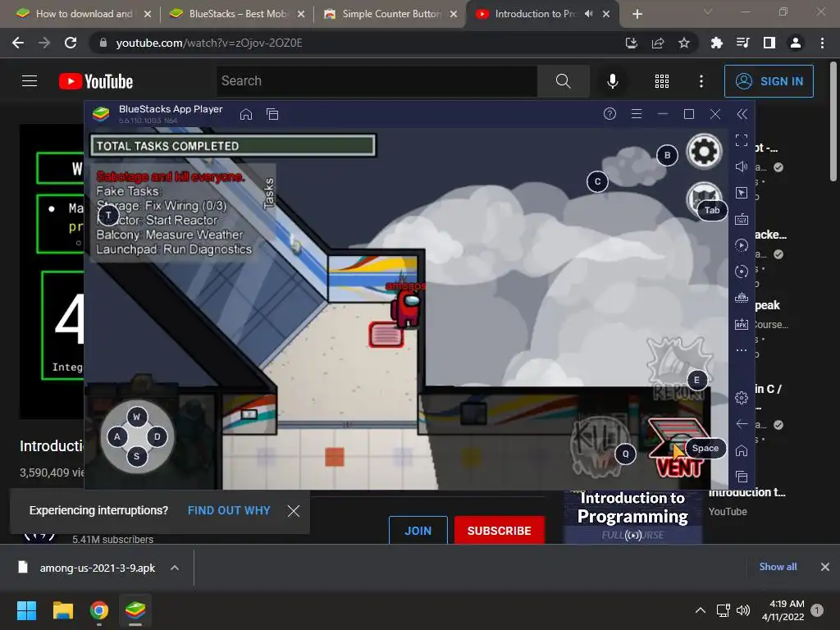The width and height of the screenshot is (840, 630).
Task: Toggle BlueStacks mouse cursor lock
Action: pyautogui.click(x=742, y=193)
